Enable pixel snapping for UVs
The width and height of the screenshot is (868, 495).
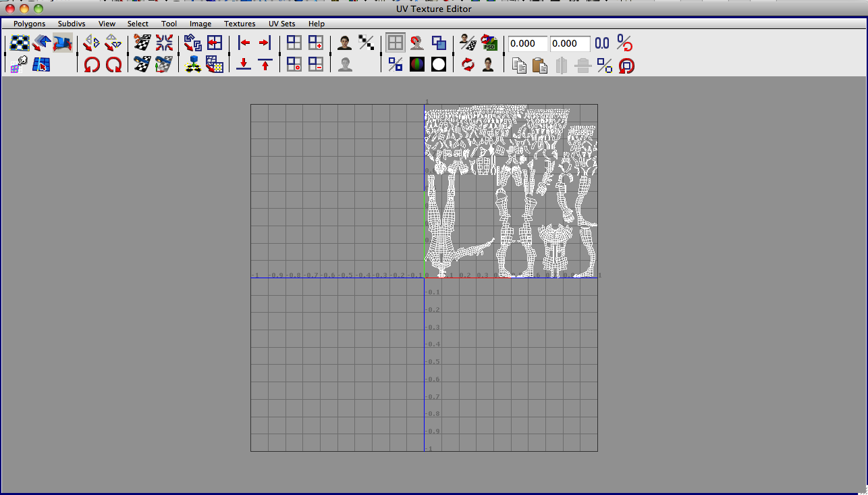click(x=394, y=64)
